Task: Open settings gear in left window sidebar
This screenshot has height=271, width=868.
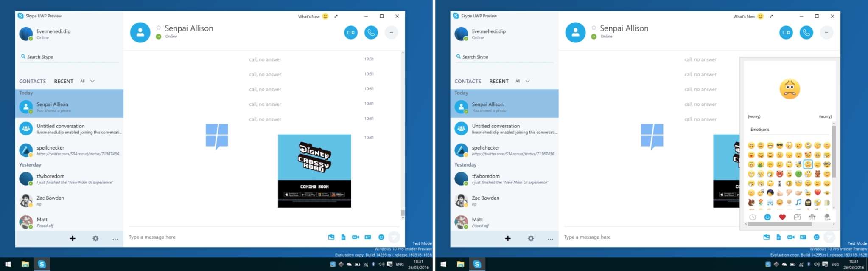Action: pyautogui.click(x=95, y=238)
